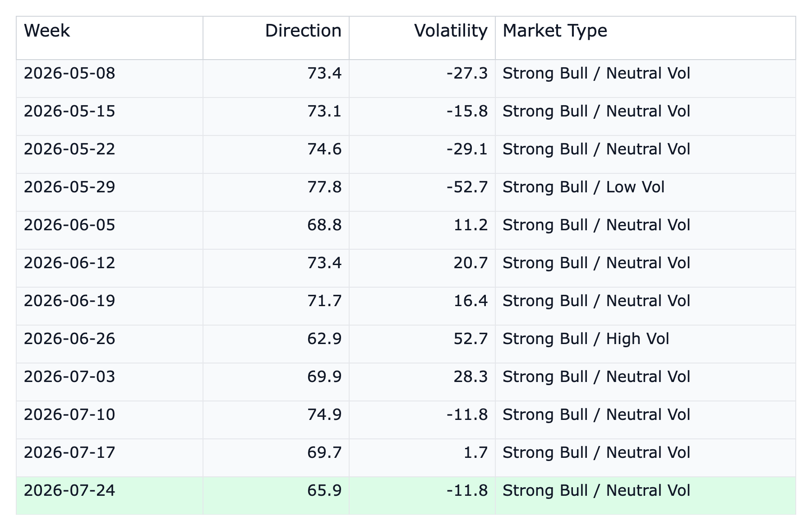Select the 2026-07-17 week cell
Screen dimensions: 812x531
coord(110,458)
